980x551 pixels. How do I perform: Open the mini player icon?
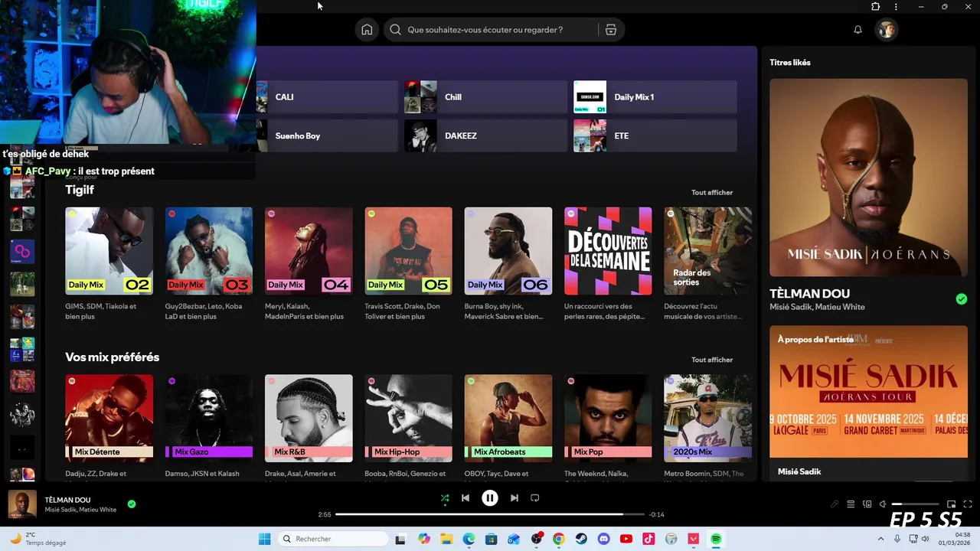(x=952, y=504)
